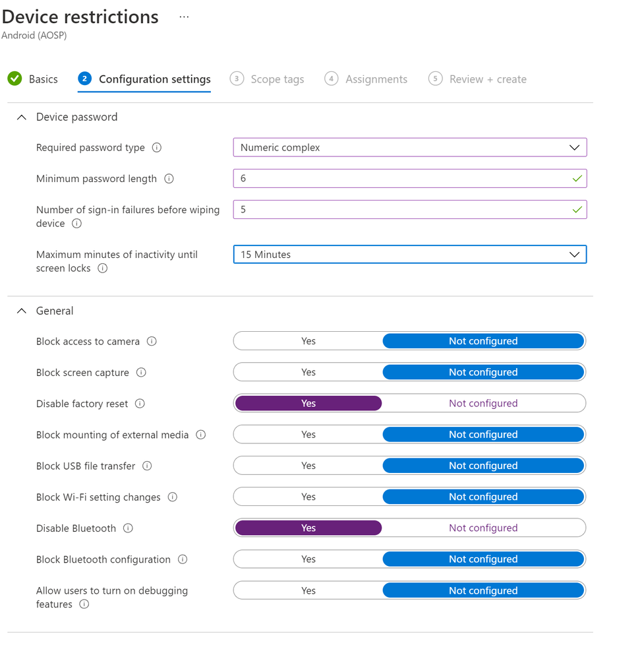Click the info icon for Block access to camera
The height and width of the screenshot is (659, 644).
pos(152,341)
